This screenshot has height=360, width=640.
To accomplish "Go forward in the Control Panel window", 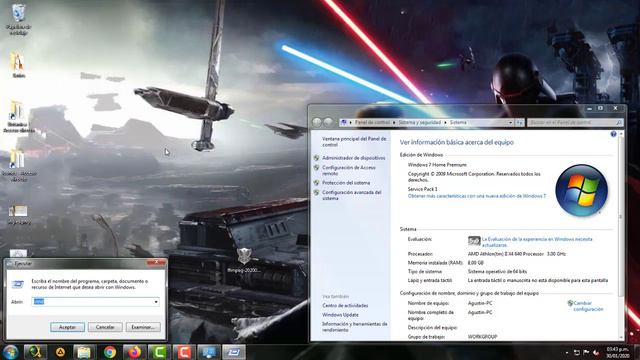I will [328, 122].
